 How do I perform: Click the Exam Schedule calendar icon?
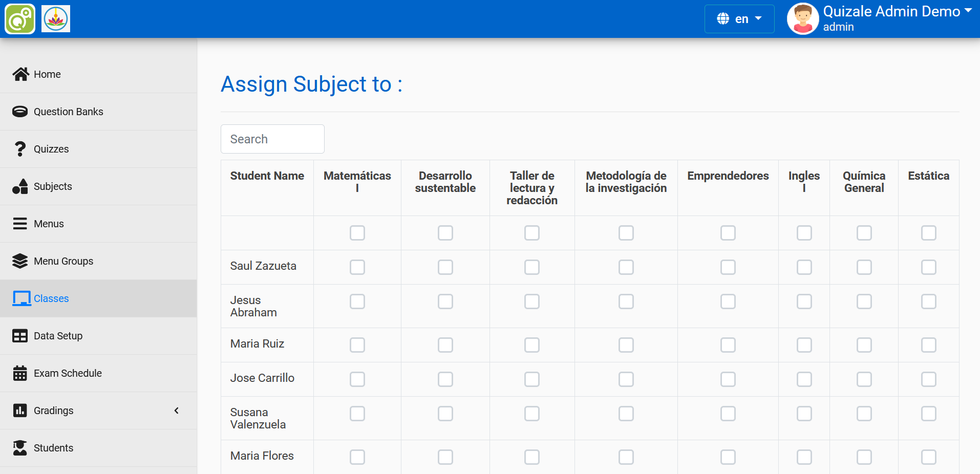coord(20,373)
